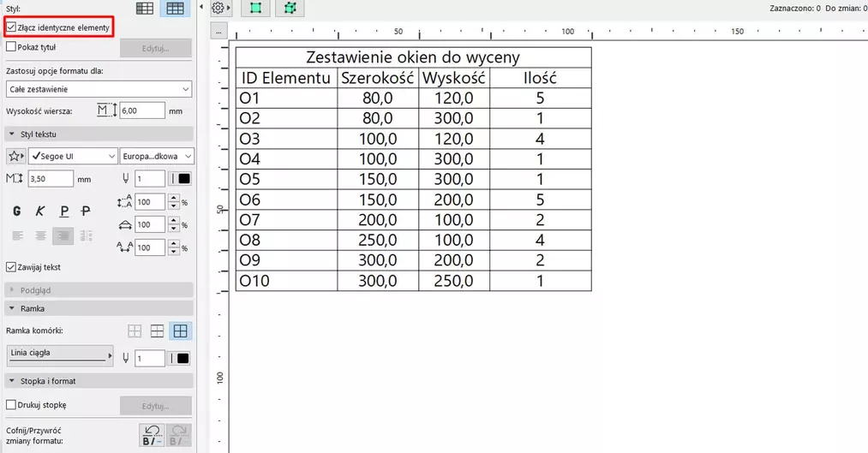
Task: Open the Europa...dkowa encoding dropdown
Action: coord(157,157)
